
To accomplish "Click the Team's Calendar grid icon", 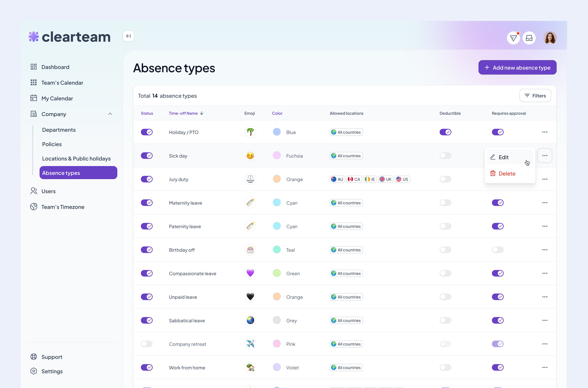I will [x=34, y=82].
